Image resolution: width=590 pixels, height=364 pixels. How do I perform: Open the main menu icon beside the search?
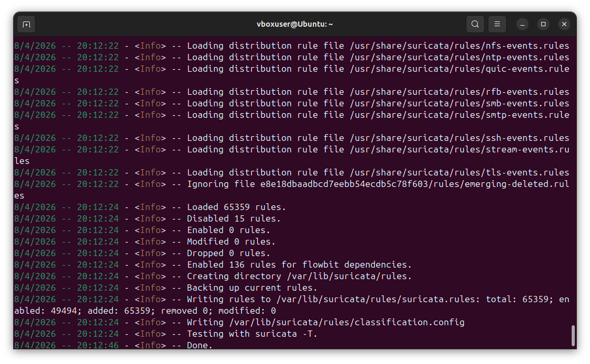[497, 24]
